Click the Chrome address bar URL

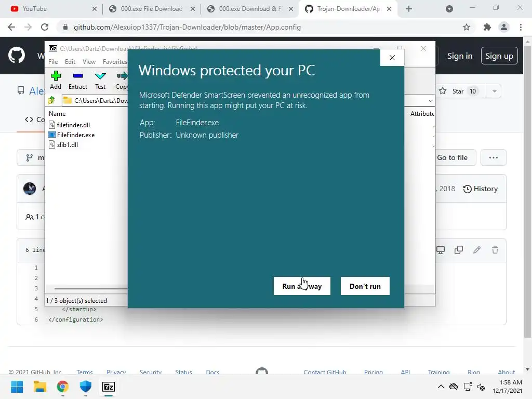tap(187, 27)
